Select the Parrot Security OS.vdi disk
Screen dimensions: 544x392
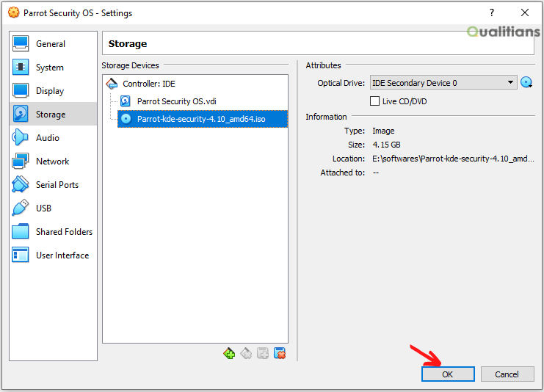[x=177, y=101]
